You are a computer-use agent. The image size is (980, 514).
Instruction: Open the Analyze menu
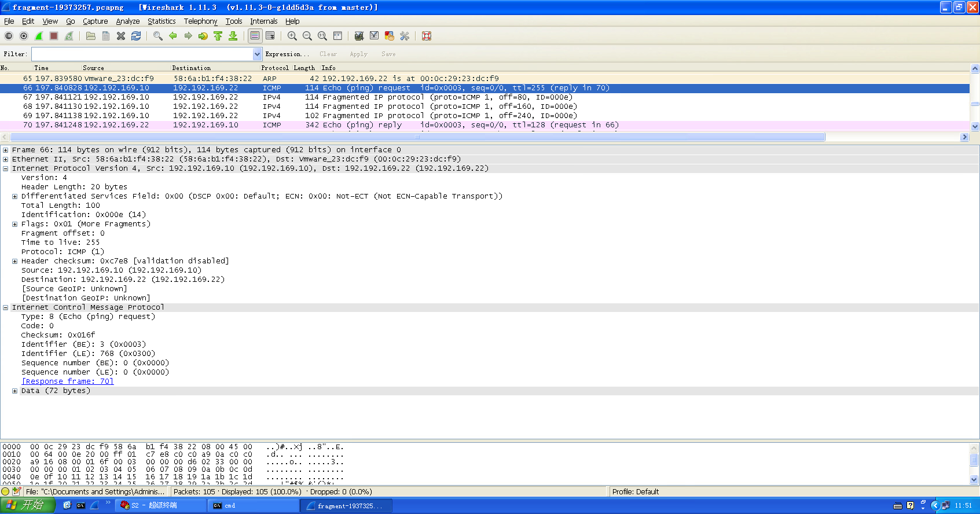(x=128, y=21)
